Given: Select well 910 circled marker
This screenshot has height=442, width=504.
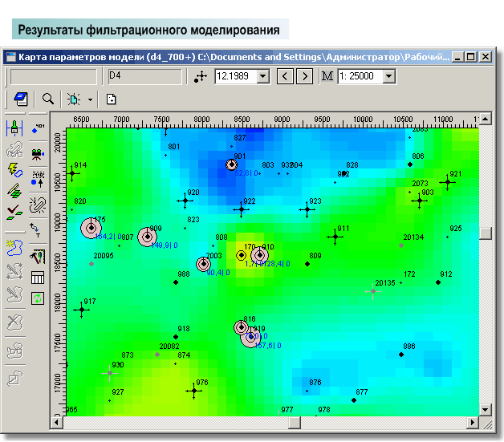Looking at the screenshot, I should (260, 255).
